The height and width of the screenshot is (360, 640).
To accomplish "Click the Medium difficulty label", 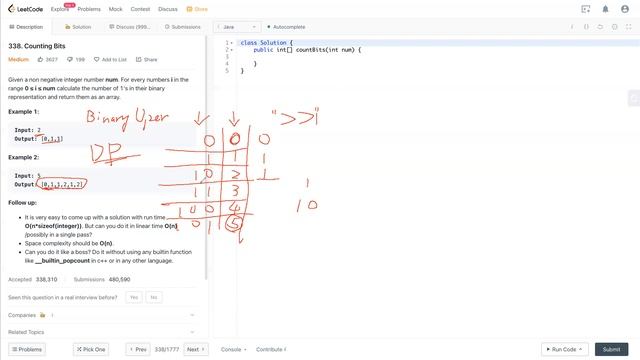I will (x=18, y=60).
